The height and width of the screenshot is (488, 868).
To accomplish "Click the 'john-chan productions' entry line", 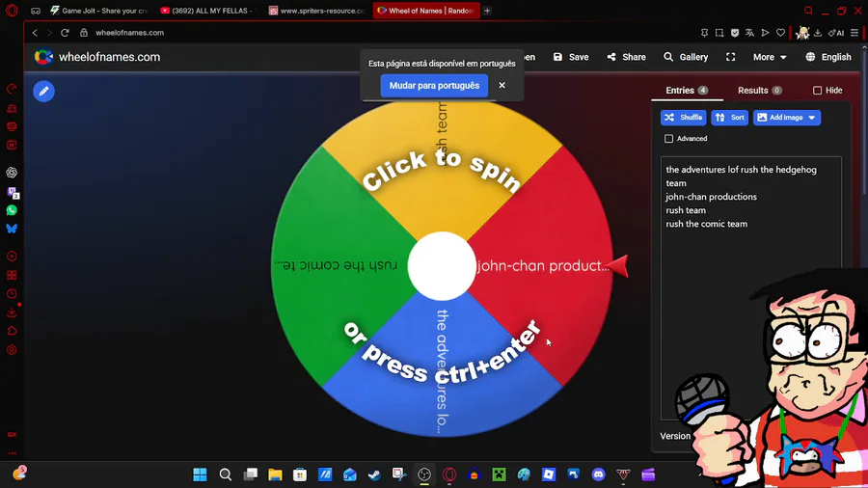I will coord(711,197).
